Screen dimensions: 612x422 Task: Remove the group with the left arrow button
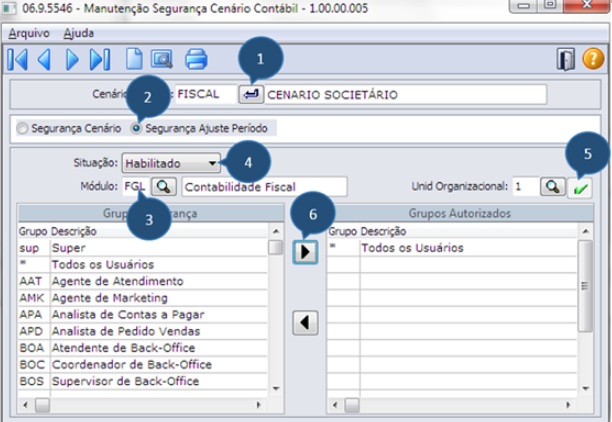(305, 323)
